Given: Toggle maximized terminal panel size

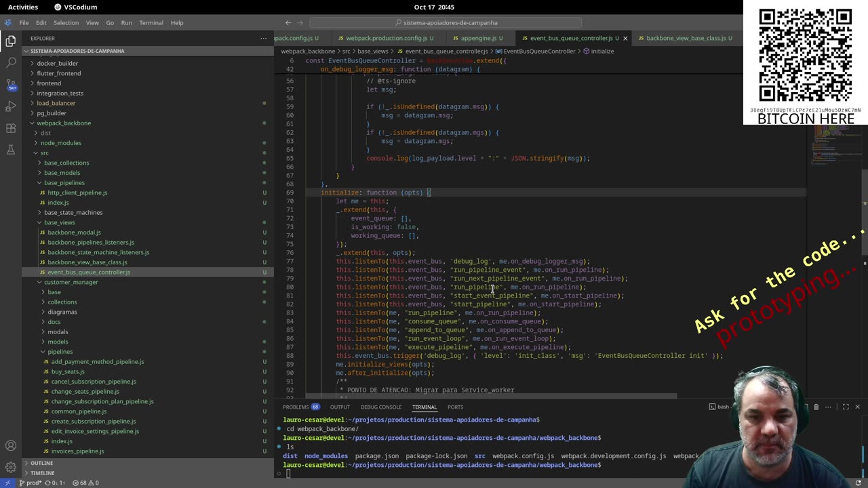Looking at the screenshot, I should (845, 407).
